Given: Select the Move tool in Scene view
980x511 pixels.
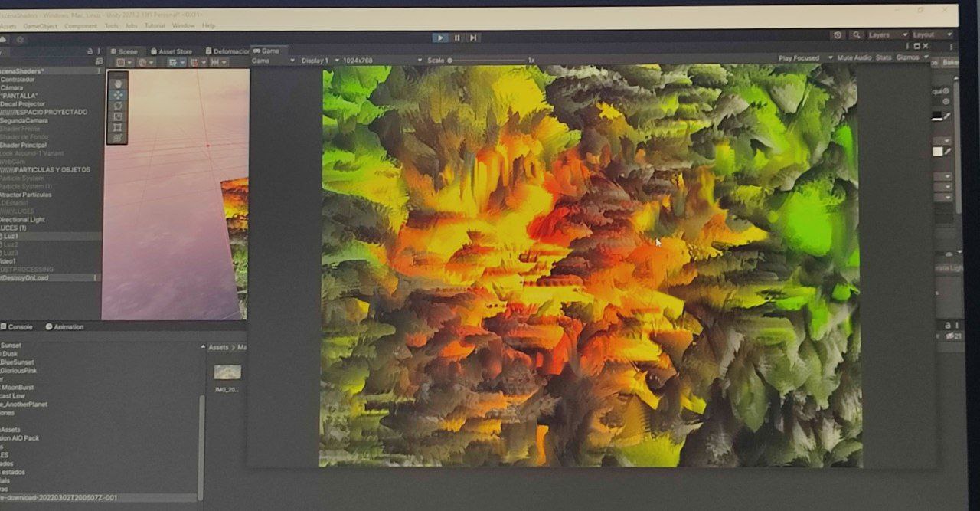Looking at the screenshot, I should coord(118,95).
